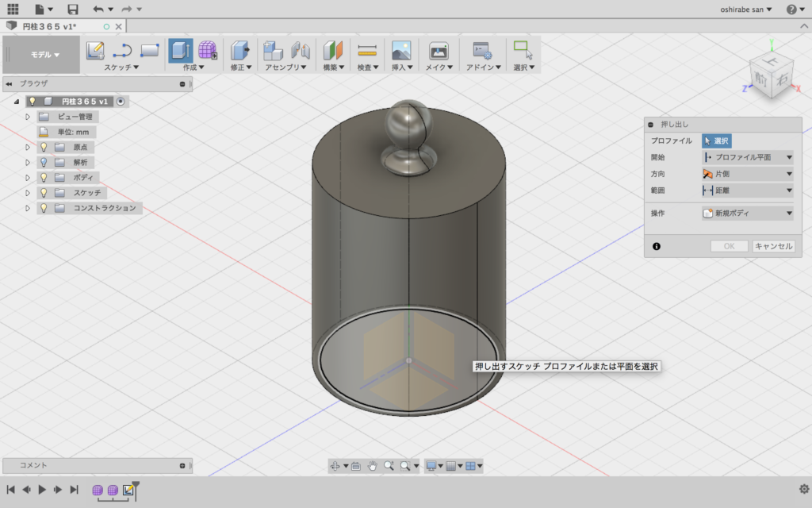812x508 pixels.
Task: Open the 方向 片側 dropdown
Action: point(747,174)
